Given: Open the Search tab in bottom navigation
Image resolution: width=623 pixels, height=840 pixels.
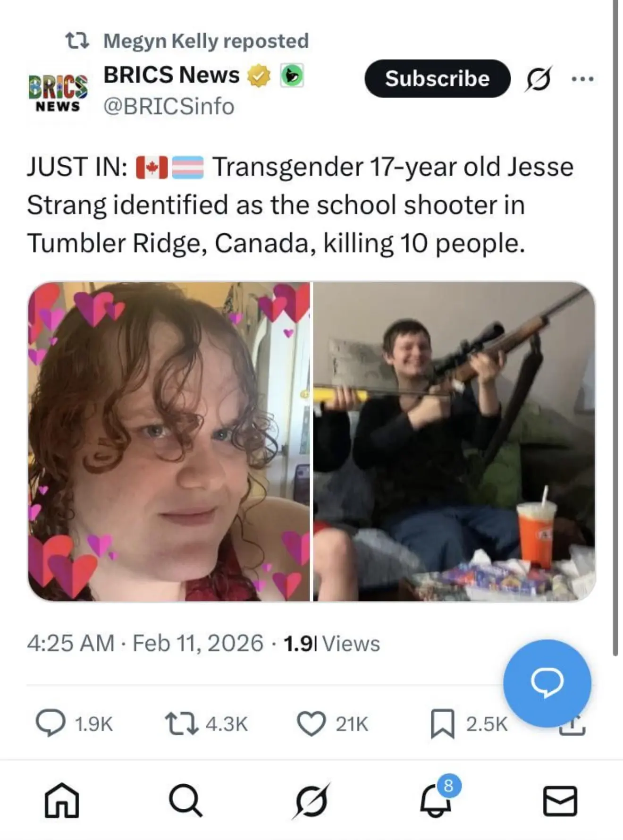Looking at the screenshot, I should pos(185,800).
